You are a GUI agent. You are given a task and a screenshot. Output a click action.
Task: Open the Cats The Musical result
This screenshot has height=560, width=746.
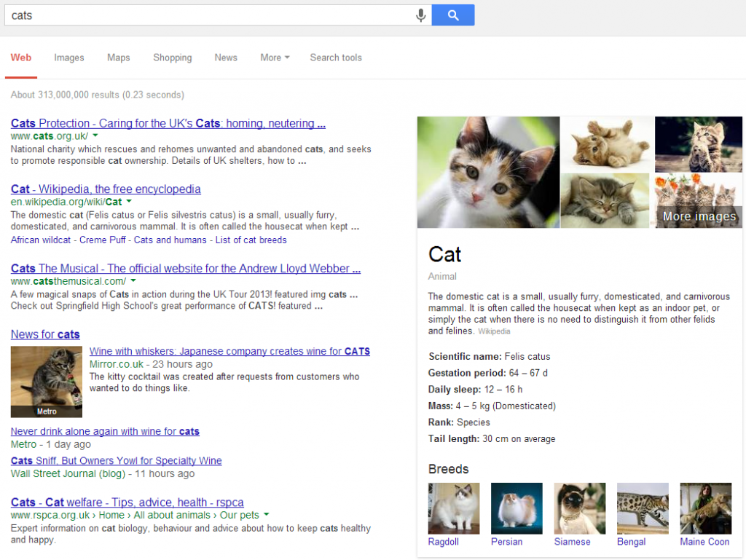point(186,268)
